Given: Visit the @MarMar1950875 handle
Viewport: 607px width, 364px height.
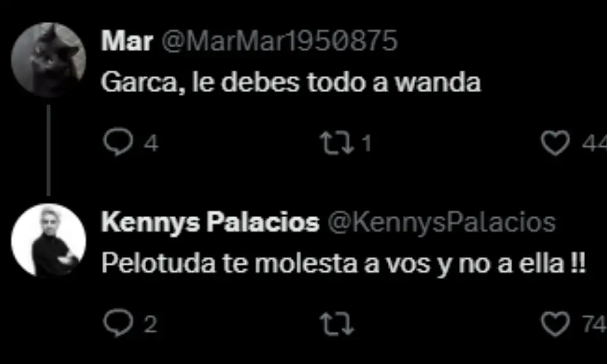Looking at the screenshot, I should (x=279, y=41).
